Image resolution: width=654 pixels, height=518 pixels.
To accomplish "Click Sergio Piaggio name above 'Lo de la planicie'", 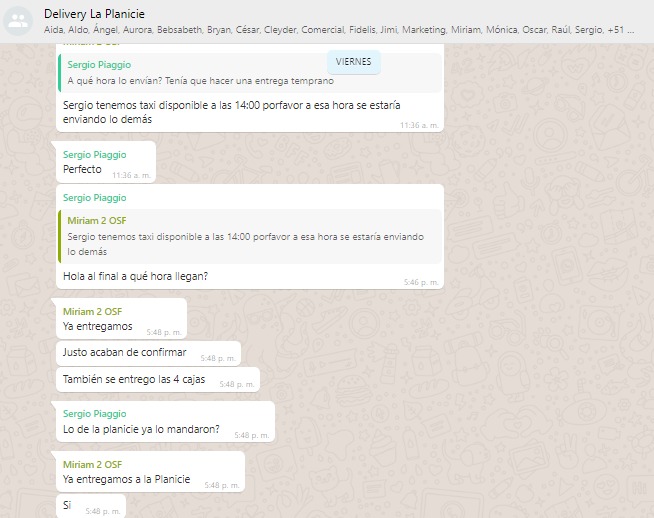I will 94,414.
